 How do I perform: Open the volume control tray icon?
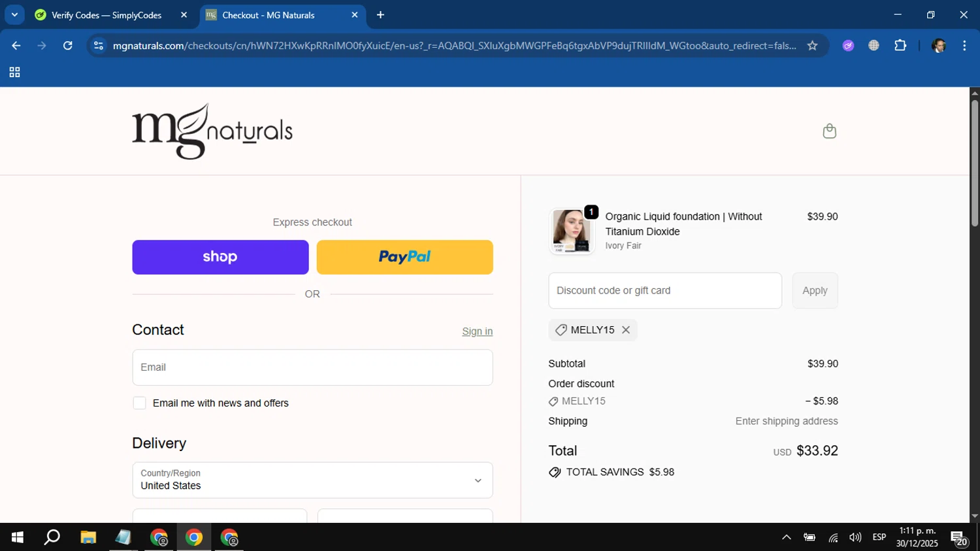point(855,537)
